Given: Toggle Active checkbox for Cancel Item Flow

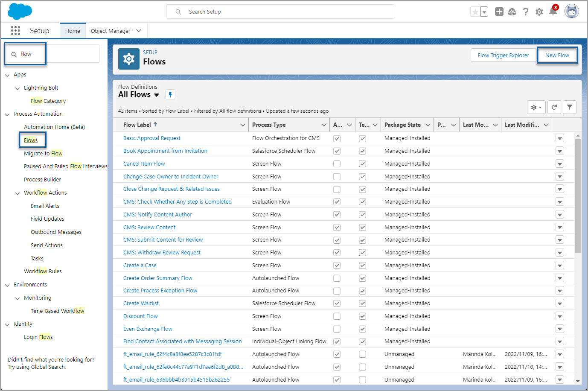Looking at the screenshot, I should point(337,163).
